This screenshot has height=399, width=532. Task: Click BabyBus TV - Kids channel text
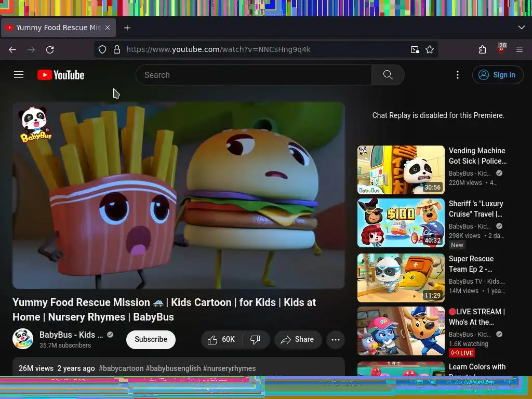point(477,281)
